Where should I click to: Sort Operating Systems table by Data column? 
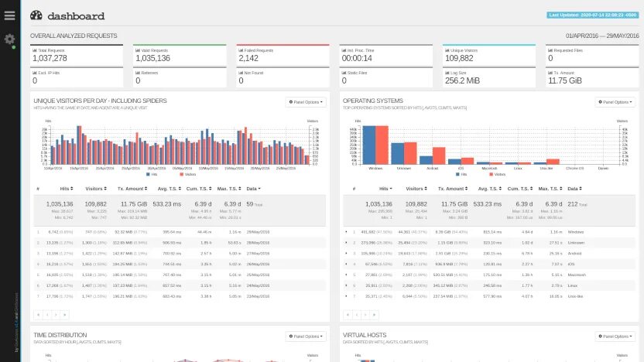pos(574,189)
